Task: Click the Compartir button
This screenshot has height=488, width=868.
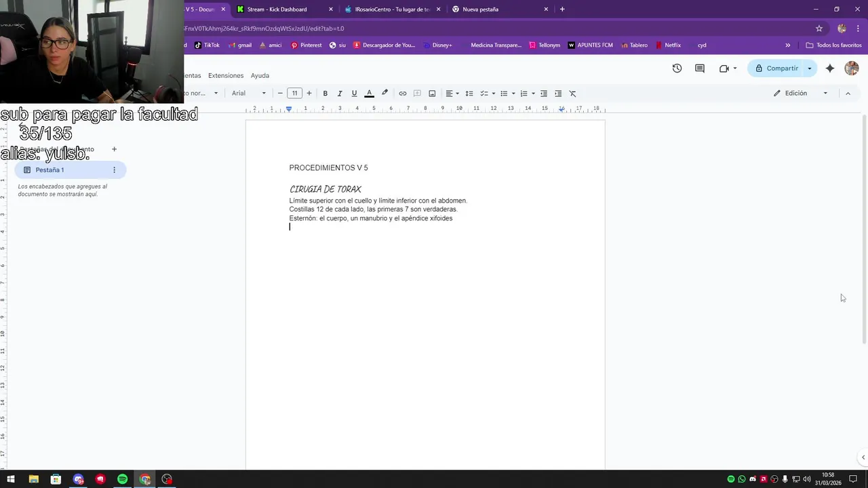Action: click(776, 68)
